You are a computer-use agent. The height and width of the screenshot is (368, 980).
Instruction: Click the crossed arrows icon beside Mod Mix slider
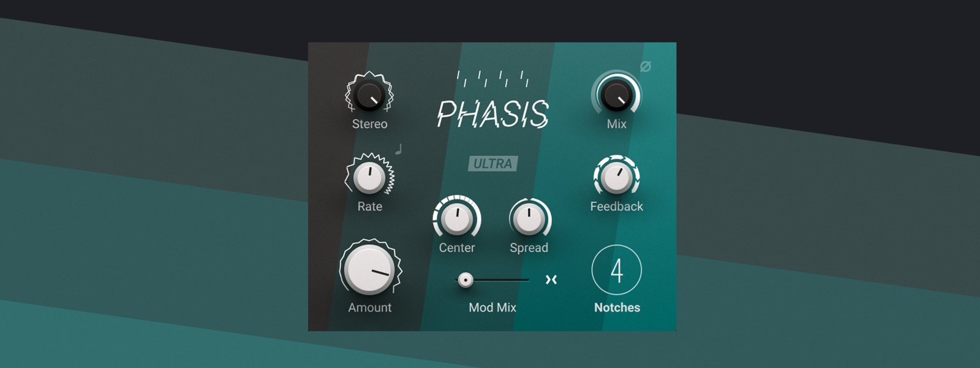click(x=551, y=280)
